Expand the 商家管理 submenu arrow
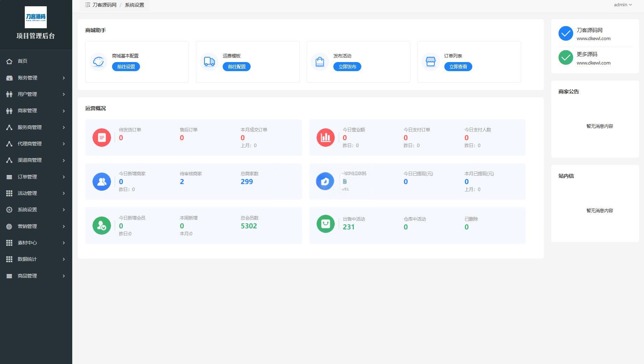This screenshot has height=364, width=644. click(64, 111)
